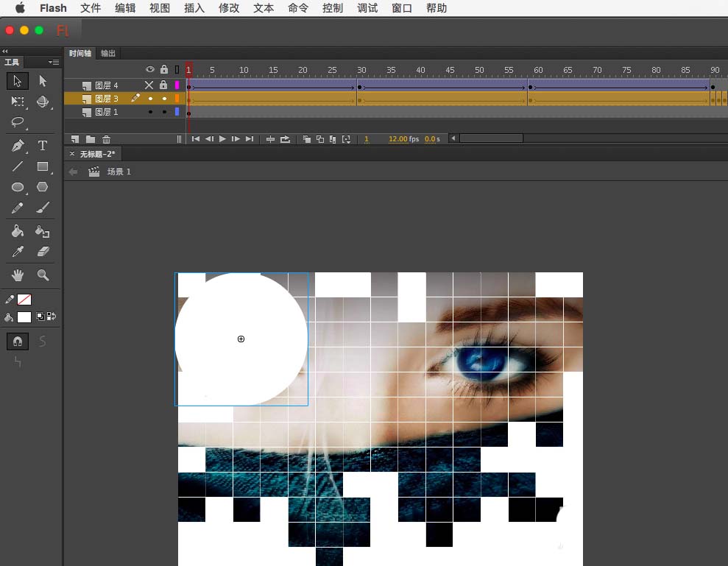Open the white fill color swatch
728x566 pixels.
pyautogui.click(x=24, y=316)
